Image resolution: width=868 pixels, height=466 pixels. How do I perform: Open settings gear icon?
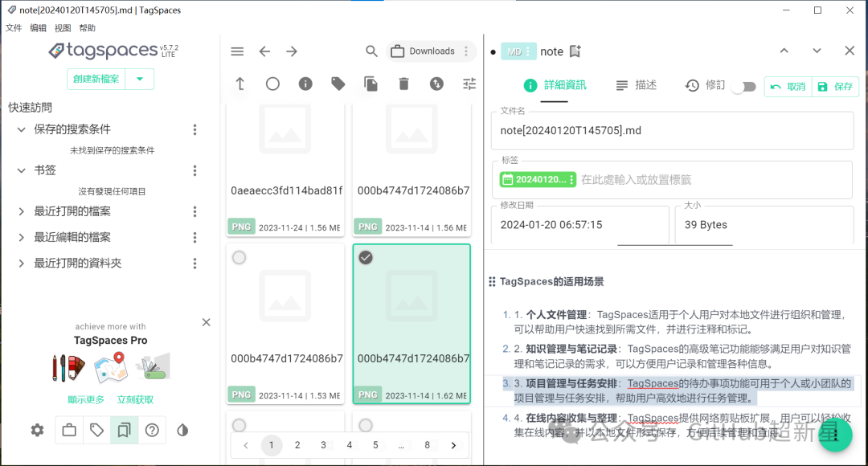[37, 430]
